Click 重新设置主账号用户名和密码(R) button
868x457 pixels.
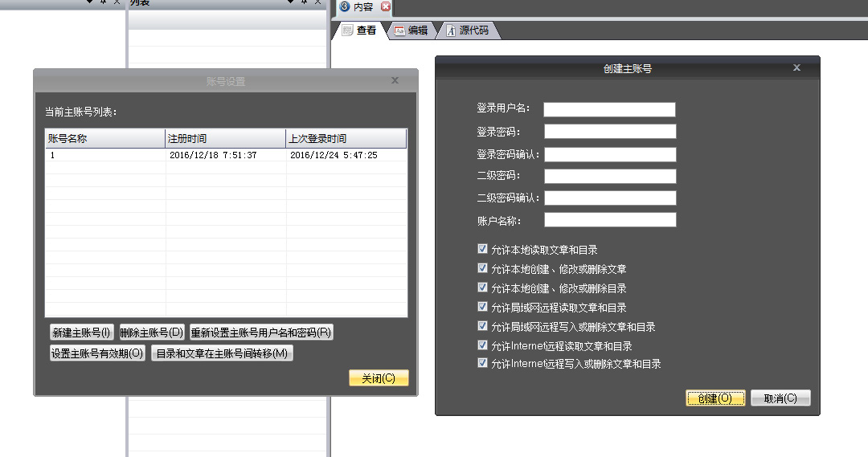point(261,333)
